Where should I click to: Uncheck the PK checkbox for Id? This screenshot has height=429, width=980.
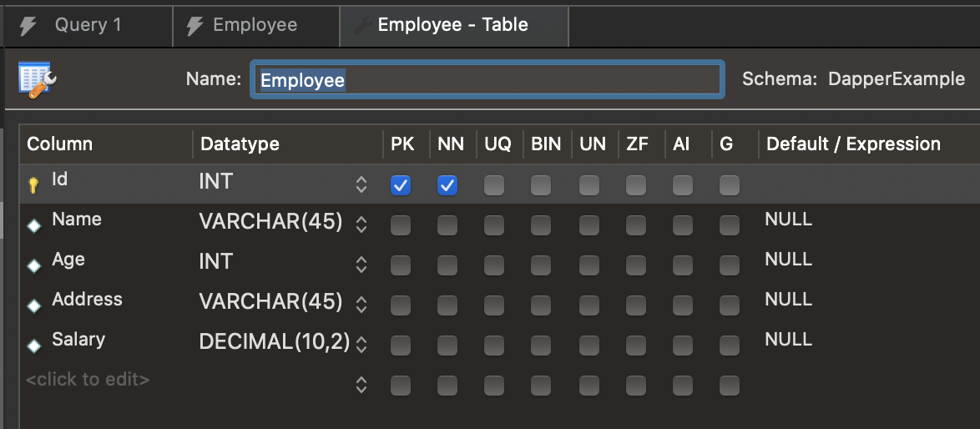pyautogui.click(x=401, y=185)
